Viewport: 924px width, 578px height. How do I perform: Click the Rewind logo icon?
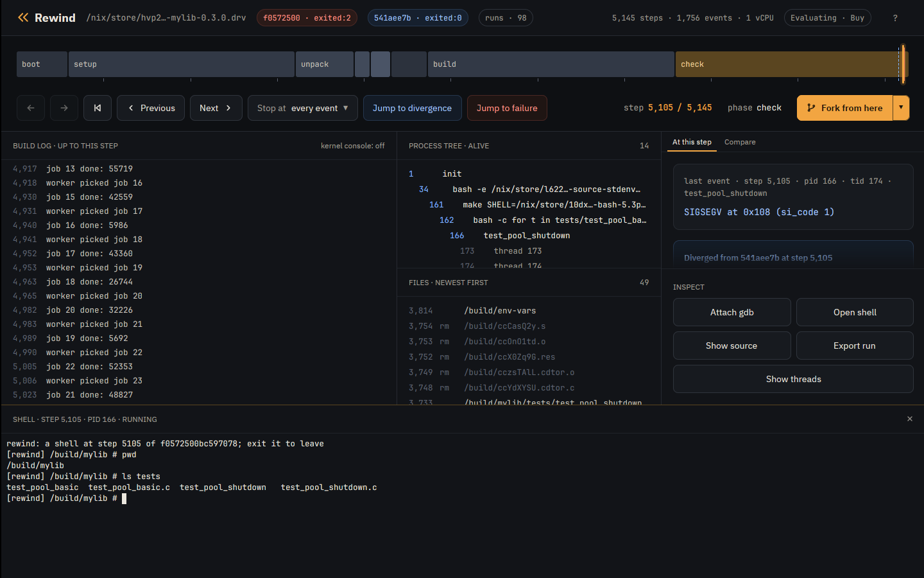point(23,18)
